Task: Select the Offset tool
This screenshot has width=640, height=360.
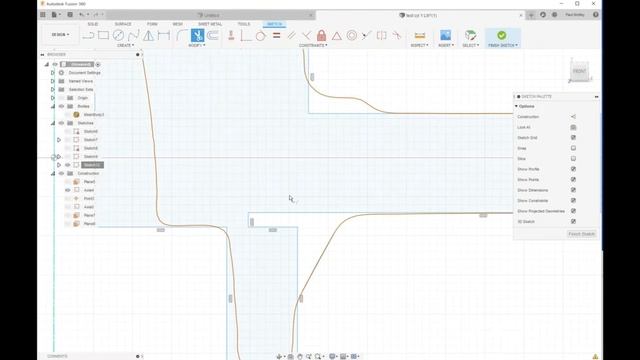Action: click(213, 36)
